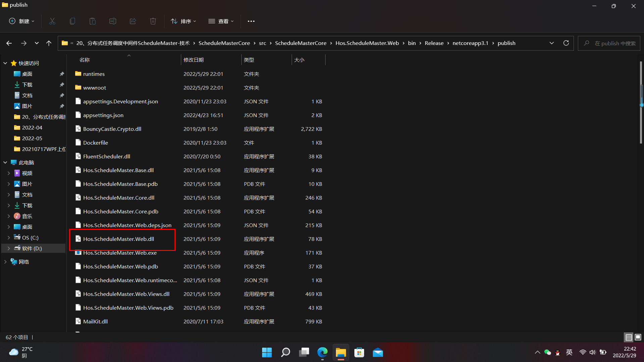
Task: Launch Microsoft Edge from taskbar
Action: 323,353
